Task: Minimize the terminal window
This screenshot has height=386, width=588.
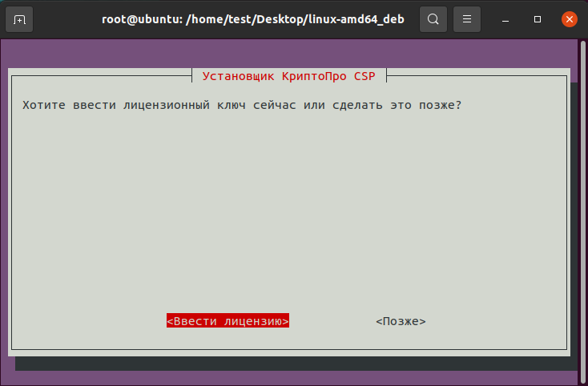Action: coord(505,19)
